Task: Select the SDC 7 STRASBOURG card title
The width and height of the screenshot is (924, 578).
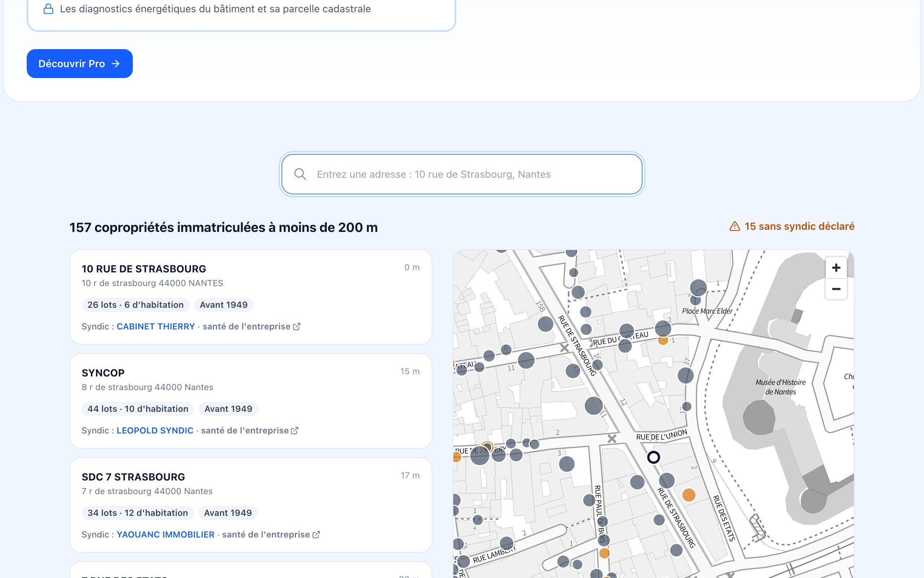Action: click(x=133, y=477)
